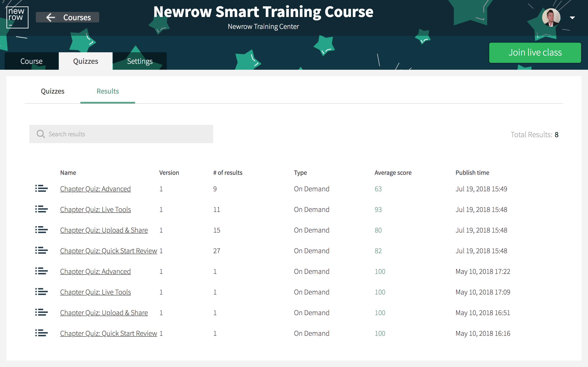Click the average score 63 value
The width and height of the screenshot is (588, 367).
[378, 189]
